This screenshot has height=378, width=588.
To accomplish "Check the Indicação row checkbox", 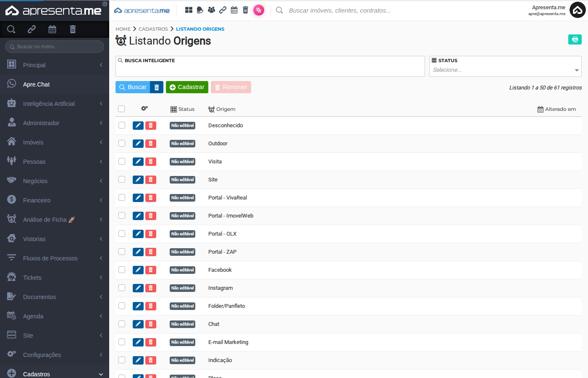I will click(x=122, y=360).
